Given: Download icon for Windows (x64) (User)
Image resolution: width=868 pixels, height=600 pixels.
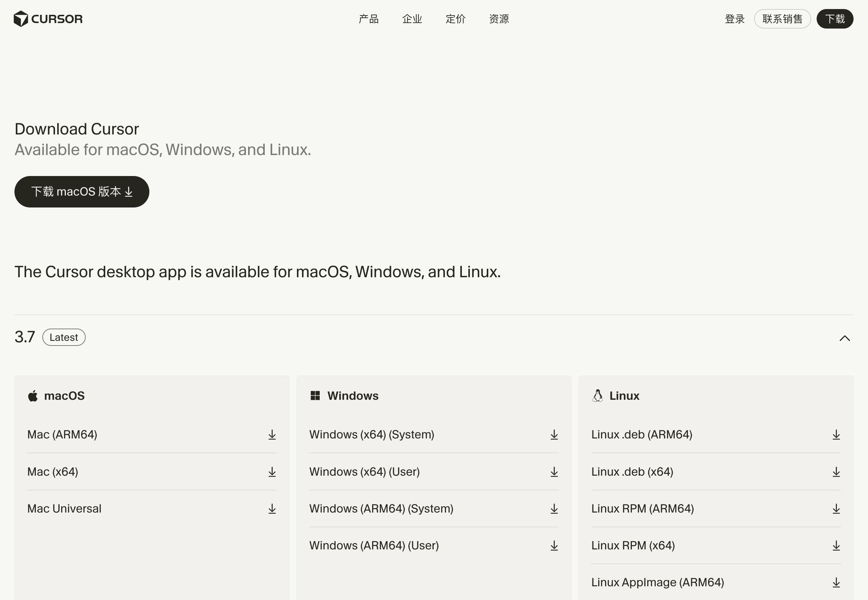Looking at the screenshot, I should 554,472.
